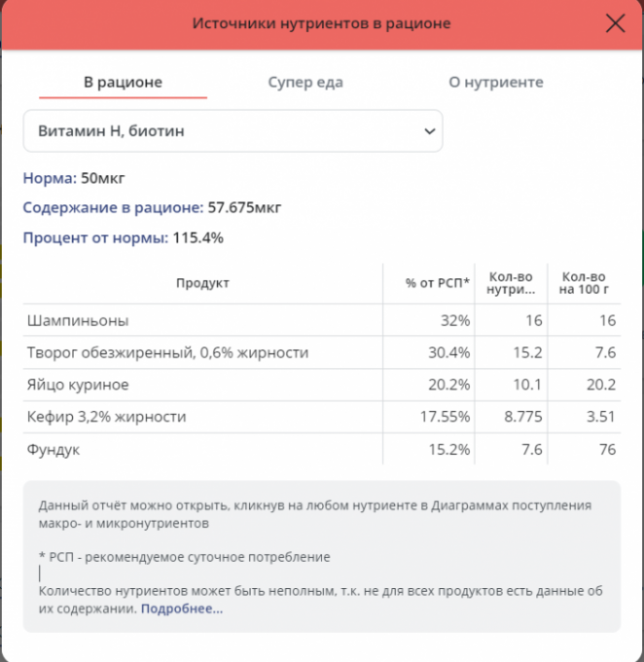
Task: Close the nutrient sources dialog
Action: [615, 23]
